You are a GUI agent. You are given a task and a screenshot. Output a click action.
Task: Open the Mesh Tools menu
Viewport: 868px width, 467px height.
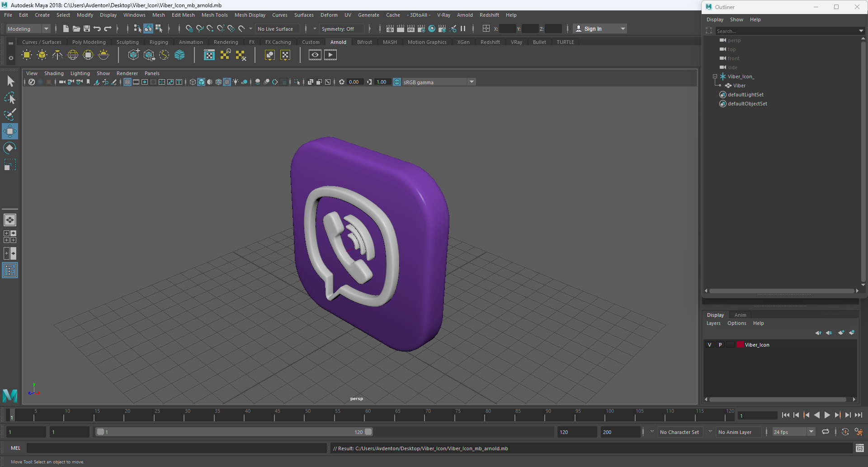click(214, 15)
